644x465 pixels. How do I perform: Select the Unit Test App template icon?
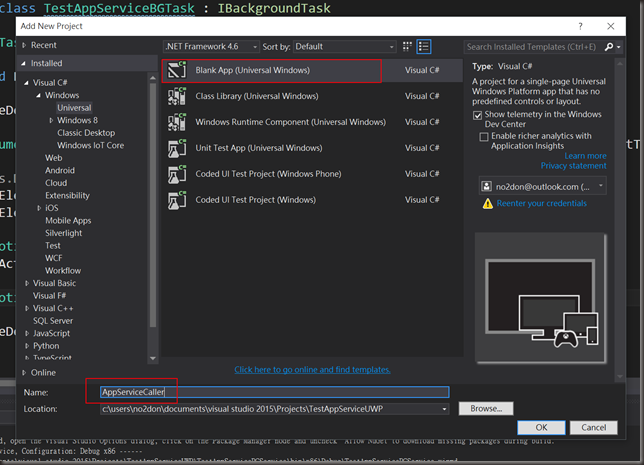pos(177,148)
